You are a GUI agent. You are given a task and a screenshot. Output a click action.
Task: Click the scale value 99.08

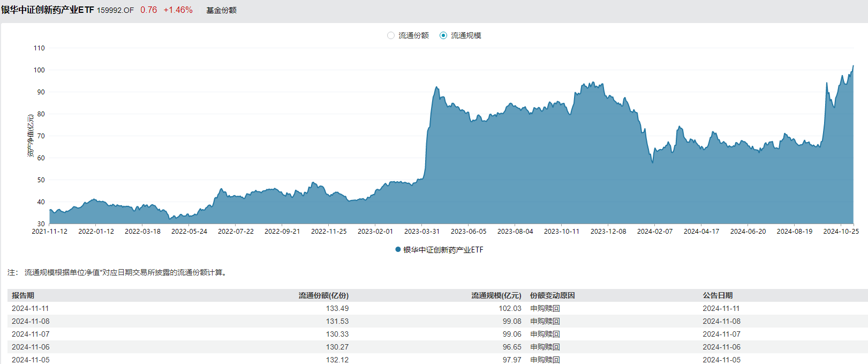[512, 321]
